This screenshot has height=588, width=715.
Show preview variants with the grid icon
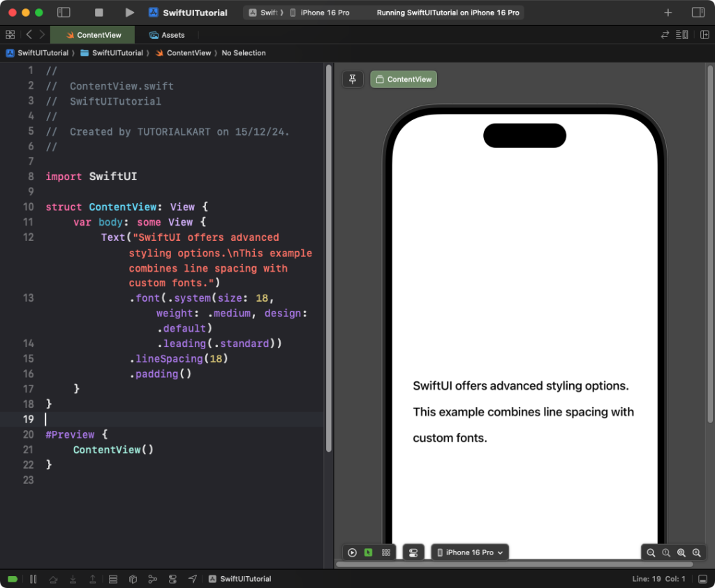[386, 552]
